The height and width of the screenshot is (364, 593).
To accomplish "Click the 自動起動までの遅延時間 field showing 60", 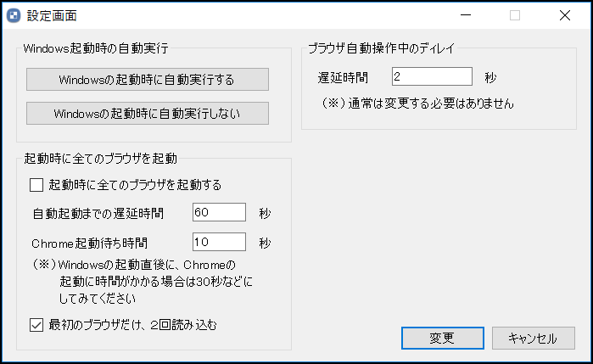I will (x=219, y=212).
